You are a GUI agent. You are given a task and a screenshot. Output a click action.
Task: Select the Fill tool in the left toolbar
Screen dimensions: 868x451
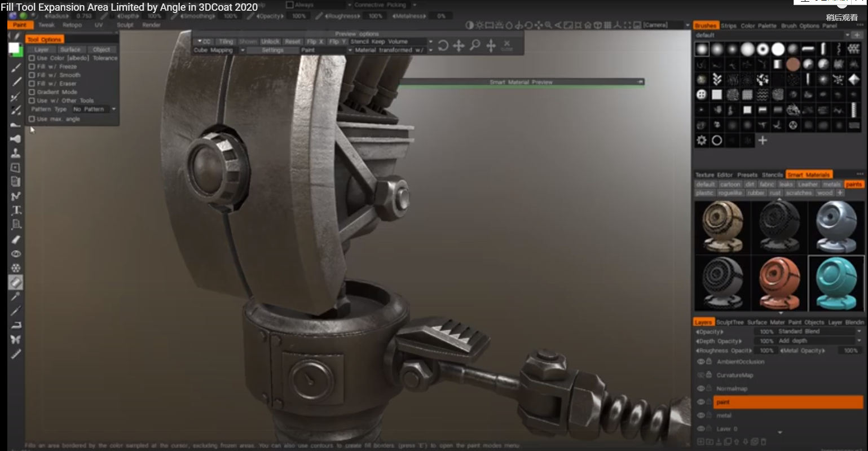(16, 282)
